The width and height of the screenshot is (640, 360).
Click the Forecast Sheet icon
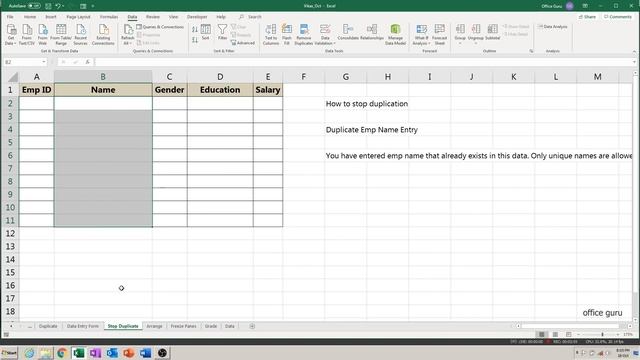[440, 34]
